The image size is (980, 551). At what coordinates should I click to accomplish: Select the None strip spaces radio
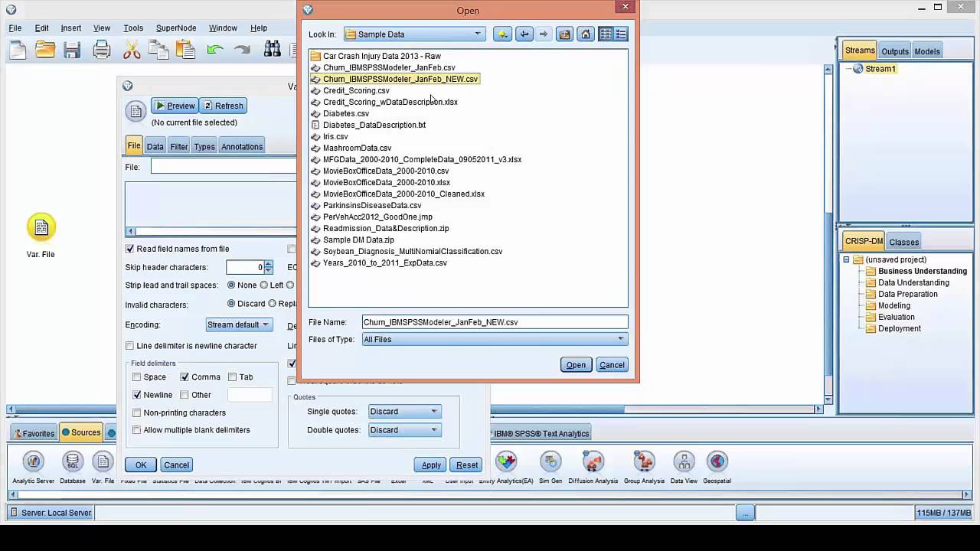pos(231,285)
